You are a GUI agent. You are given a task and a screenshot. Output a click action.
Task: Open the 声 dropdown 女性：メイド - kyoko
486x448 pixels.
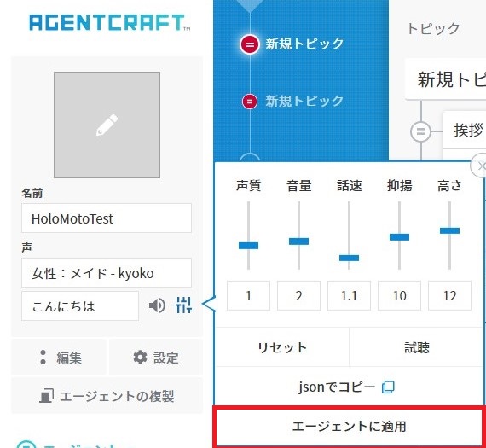(107, 273)
